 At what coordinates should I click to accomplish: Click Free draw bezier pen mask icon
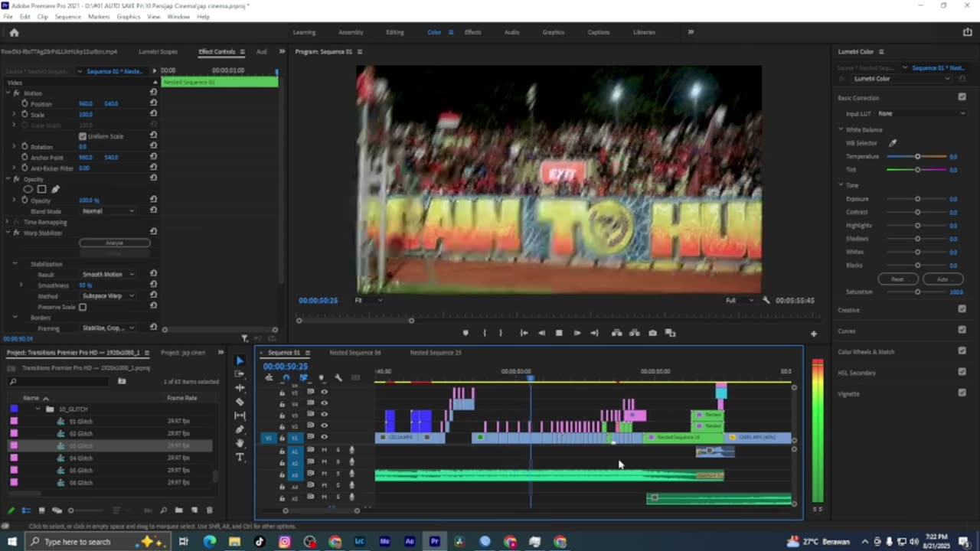click(x=55, y=189)
